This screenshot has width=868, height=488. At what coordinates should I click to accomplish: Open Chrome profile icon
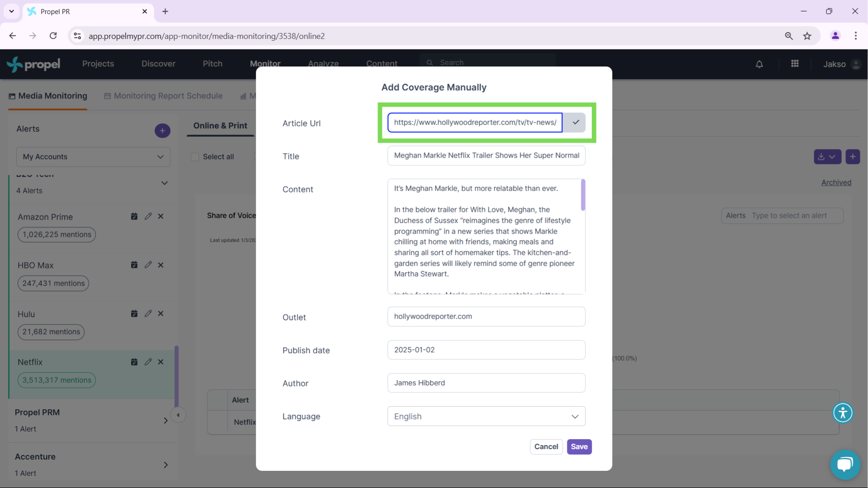pyautogui.click(x=835, y=36)
